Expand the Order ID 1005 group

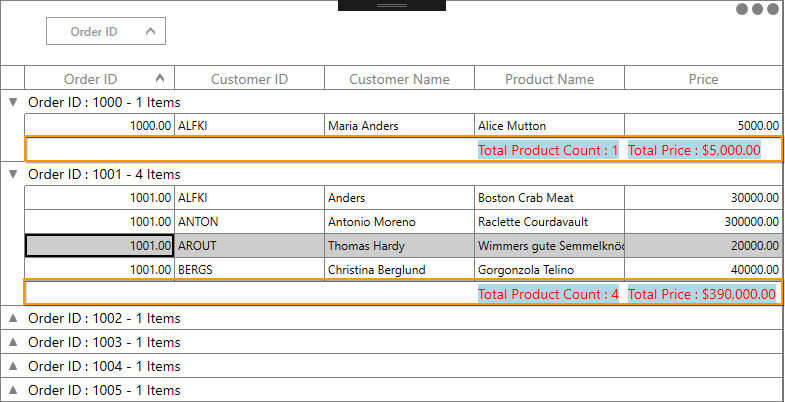[13, 390]
